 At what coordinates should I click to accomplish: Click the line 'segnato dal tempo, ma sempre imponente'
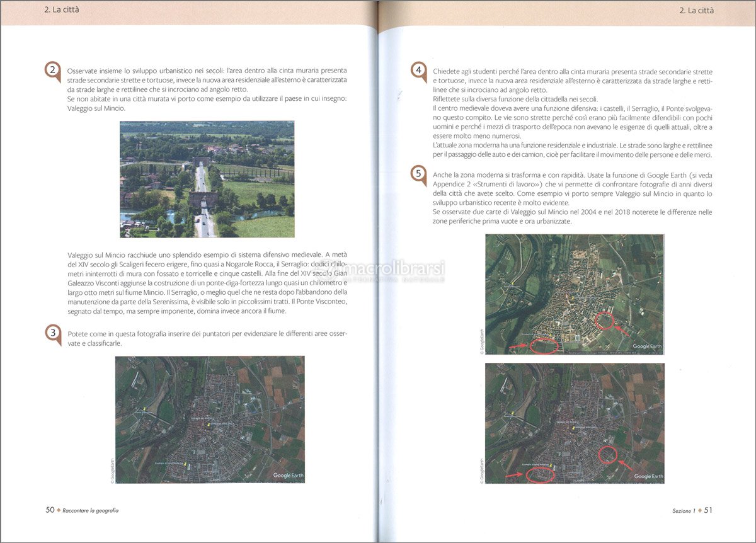(176, 311)
